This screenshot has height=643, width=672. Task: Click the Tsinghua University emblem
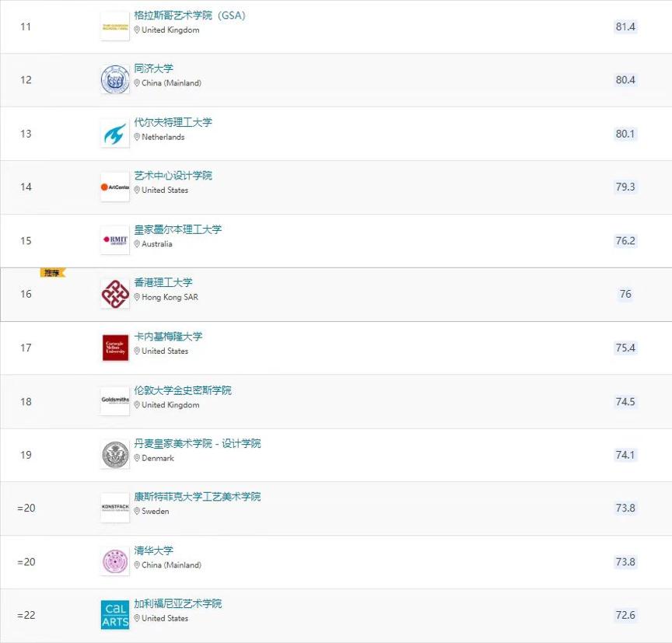click(x=115, y=561)
